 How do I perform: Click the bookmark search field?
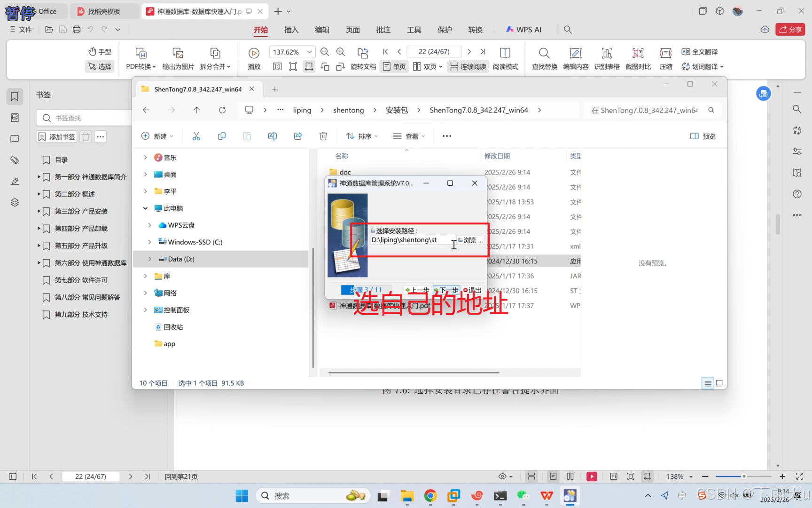pos(85,118)
